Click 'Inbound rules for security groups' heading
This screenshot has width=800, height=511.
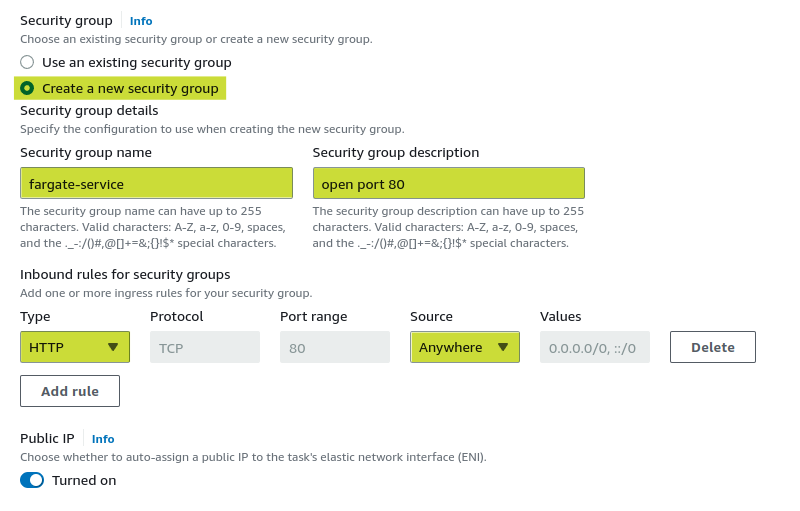click(125, 274)
